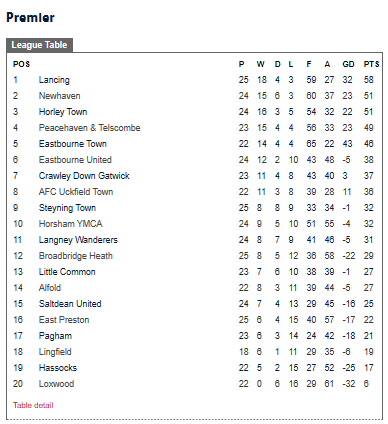Open the League Table tab
Screen dimensions: 388x424
(39, 45)
